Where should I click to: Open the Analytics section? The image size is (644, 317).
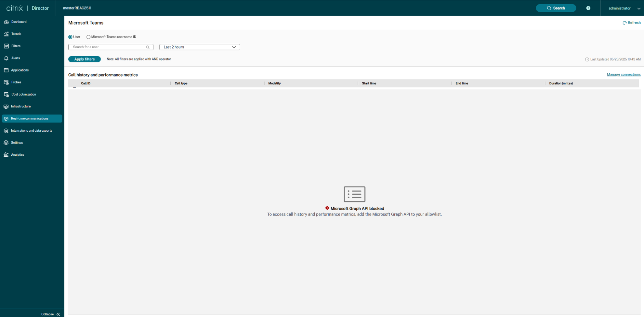point(17,154)
